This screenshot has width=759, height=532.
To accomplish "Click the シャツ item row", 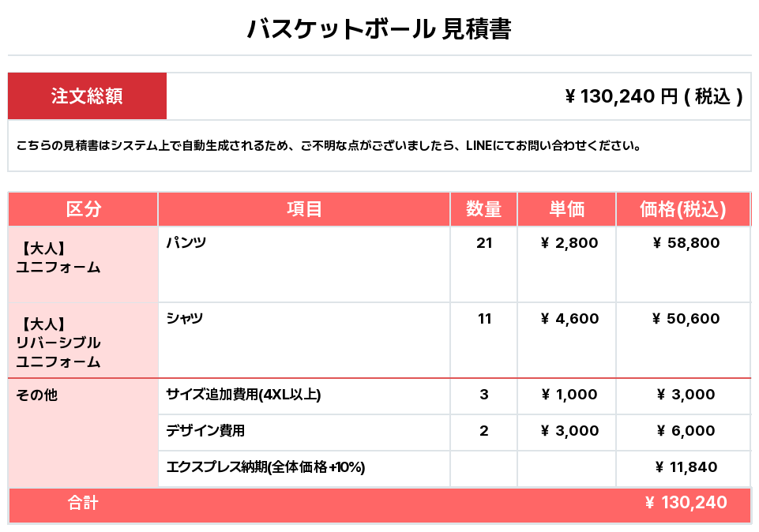I will pos(379,340).
